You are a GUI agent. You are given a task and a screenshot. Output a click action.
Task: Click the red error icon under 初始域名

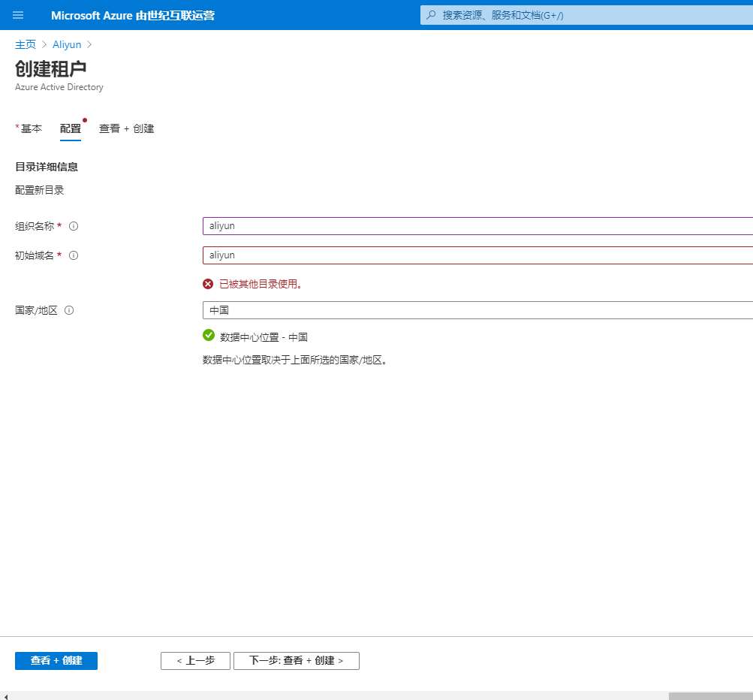(x=208, y=284)
